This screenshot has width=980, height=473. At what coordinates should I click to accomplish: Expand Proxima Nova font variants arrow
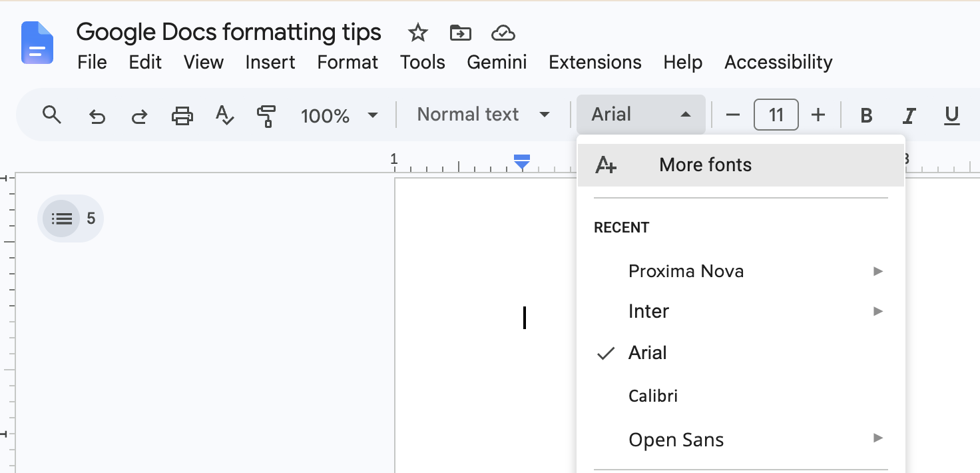click(878, 271)
